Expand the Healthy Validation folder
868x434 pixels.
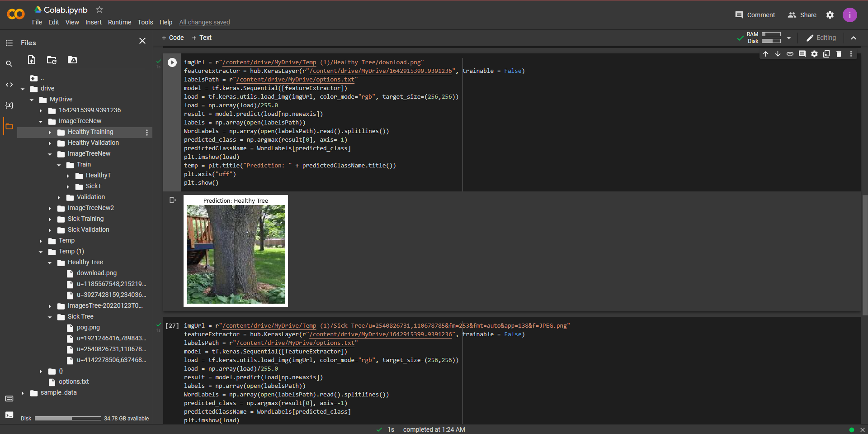(50, 143)
